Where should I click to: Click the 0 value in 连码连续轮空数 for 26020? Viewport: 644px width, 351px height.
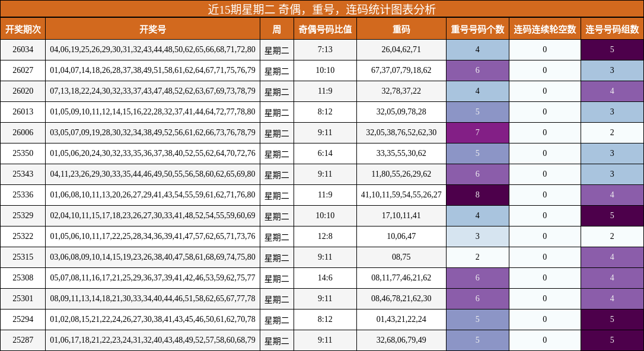[x=544, y=92]
